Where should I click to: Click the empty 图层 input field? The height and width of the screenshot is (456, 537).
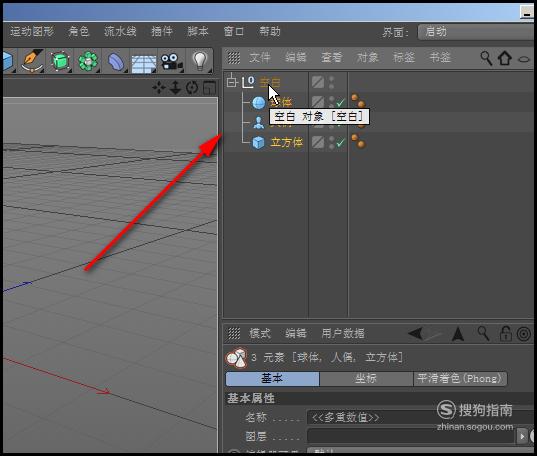point(411,436)
